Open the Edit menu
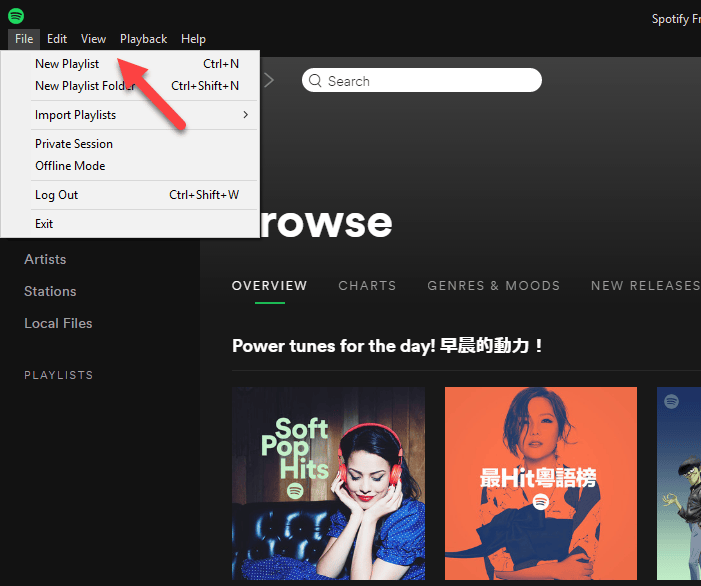 [x=57, y=39]
